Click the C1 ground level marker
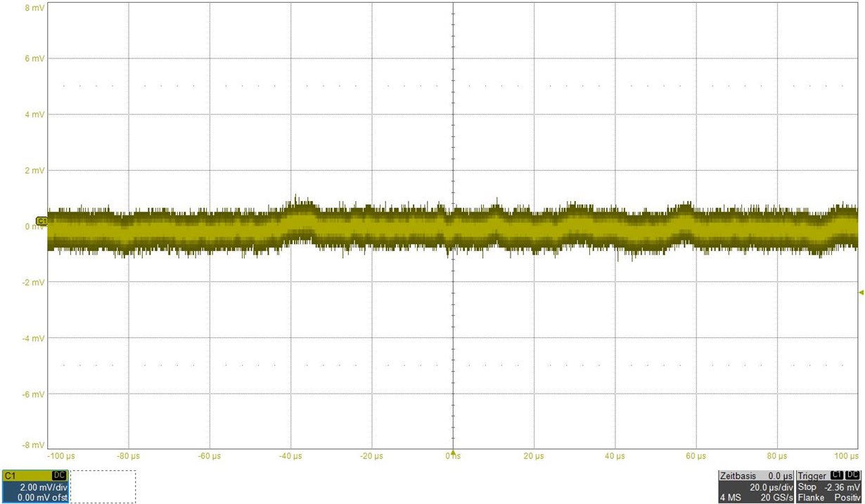The image size is (865, 504). pos(41,221)
